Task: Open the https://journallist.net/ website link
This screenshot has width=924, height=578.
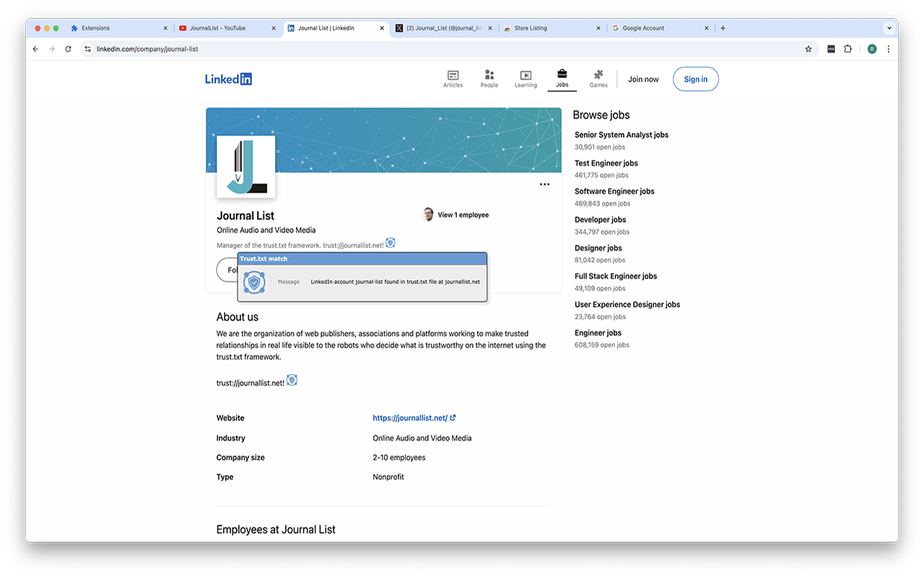Action: point(414,418)
